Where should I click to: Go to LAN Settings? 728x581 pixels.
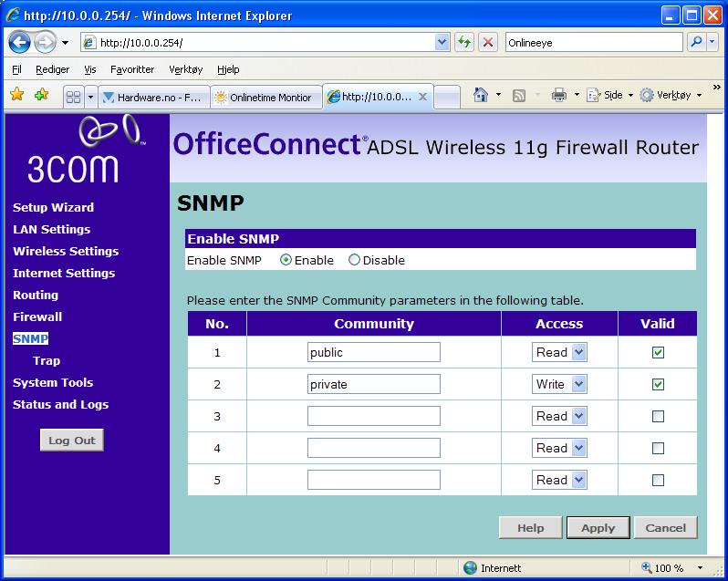pos(51,229)
